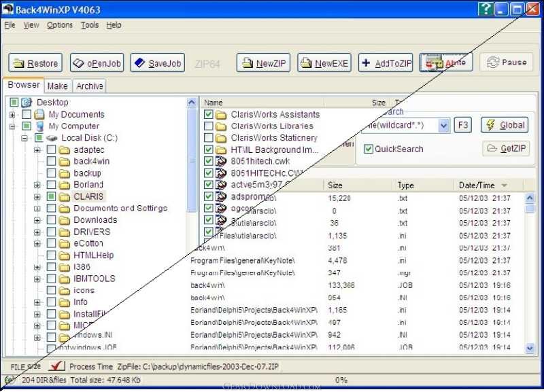Click the Pause button
This screenshot has width=544, height=392.
coord(507,62)
